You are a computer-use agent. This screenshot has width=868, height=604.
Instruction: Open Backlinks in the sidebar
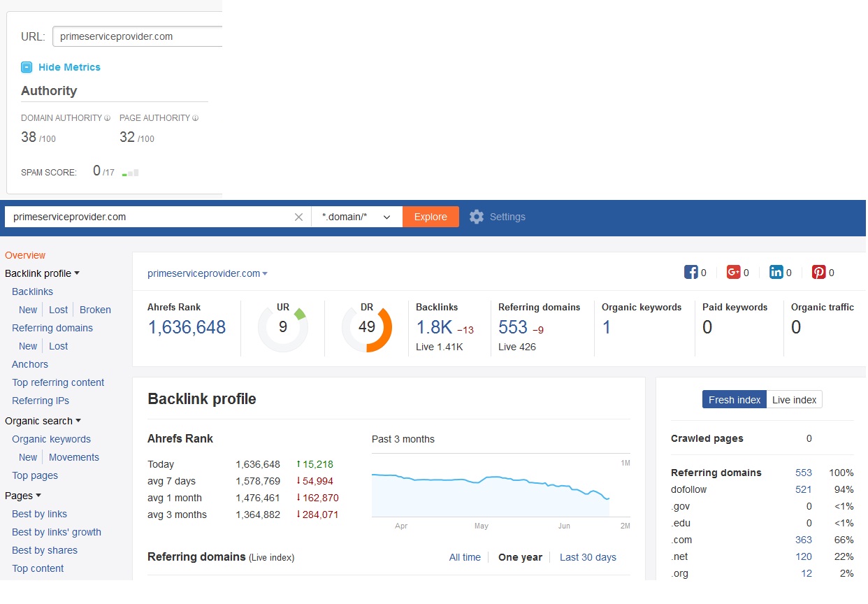32,292
